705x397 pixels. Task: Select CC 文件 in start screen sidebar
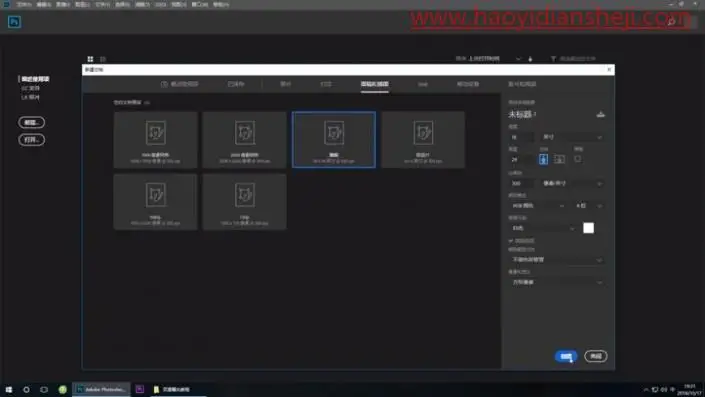tap(31, 89)
